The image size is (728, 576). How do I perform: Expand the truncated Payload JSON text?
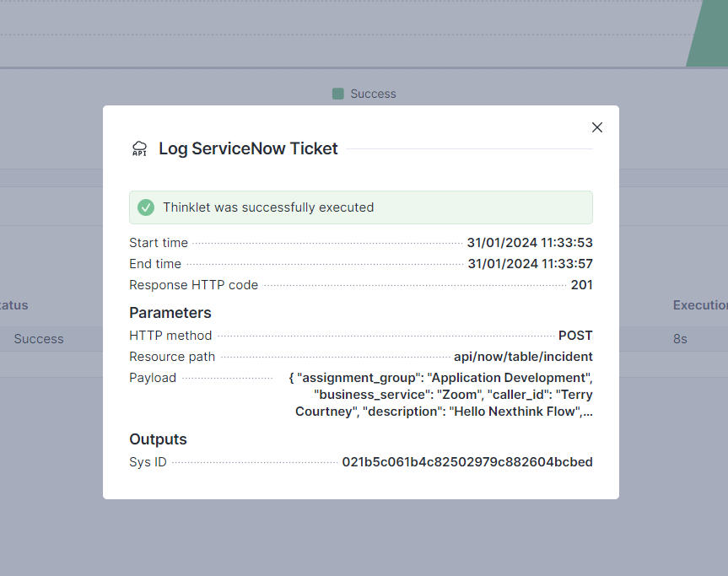tap(444, 395)
